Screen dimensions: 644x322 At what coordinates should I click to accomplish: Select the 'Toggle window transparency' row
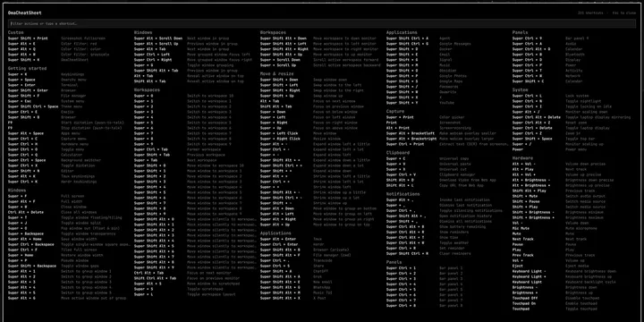coord(69,233)
